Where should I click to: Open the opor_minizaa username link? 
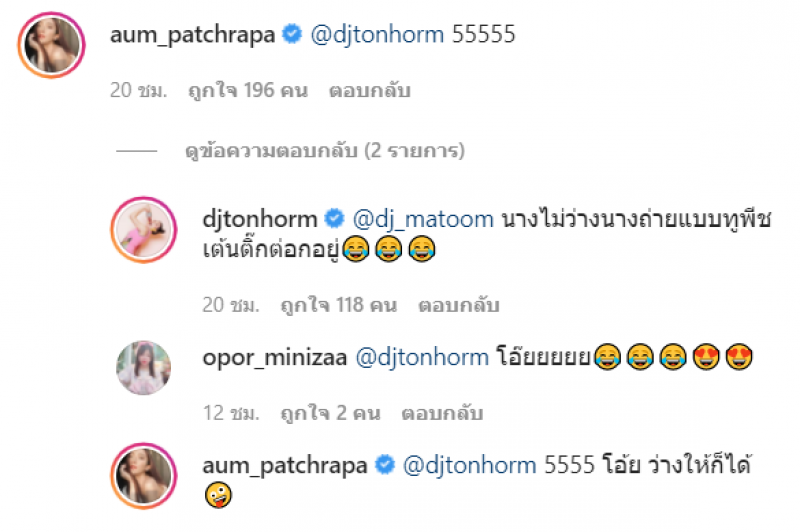pos(274,358)
